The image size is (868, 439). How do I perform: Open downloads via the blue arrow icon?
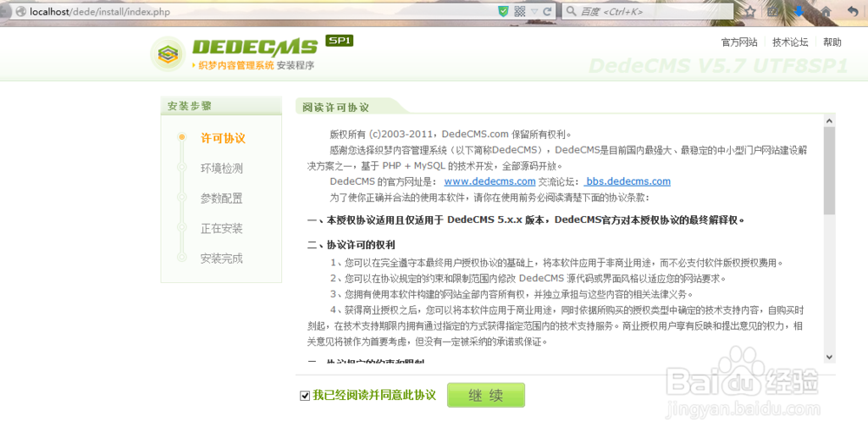click(x=799, y=11)
